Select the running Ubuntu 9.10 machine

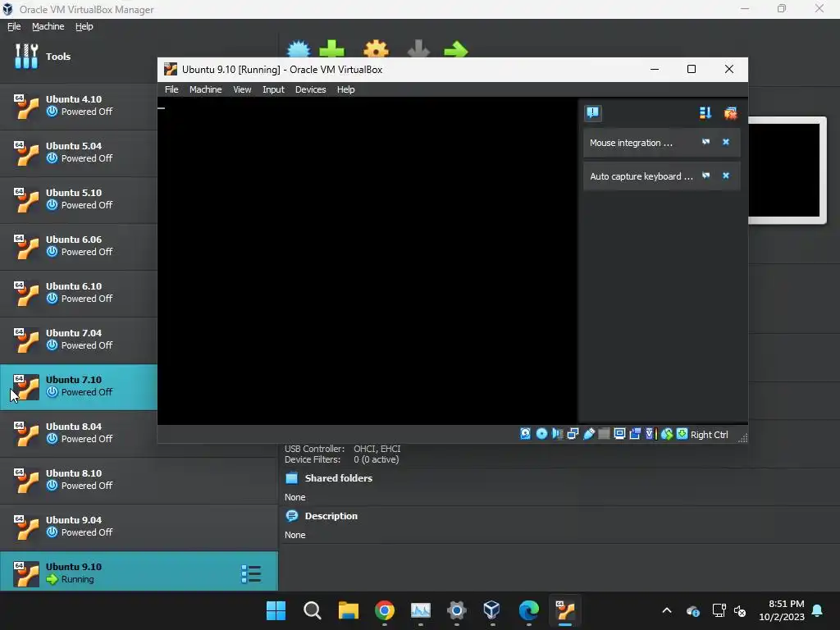pos(139,572)
